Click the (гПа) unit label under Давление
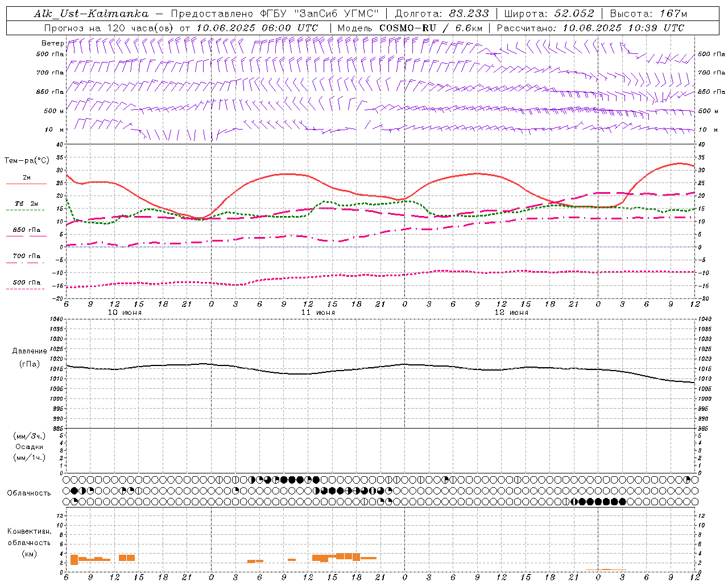 (x=30, y=364)
